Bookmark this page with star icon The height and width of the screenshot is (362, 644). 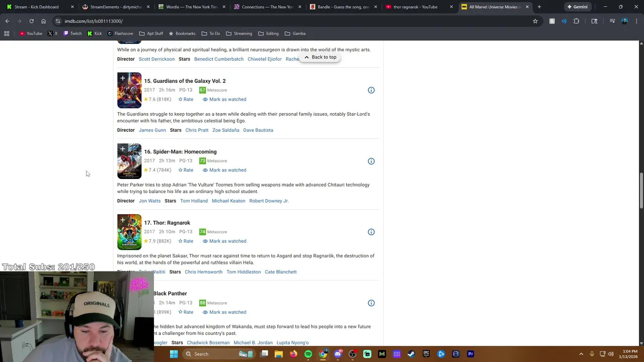coord(535,21)
